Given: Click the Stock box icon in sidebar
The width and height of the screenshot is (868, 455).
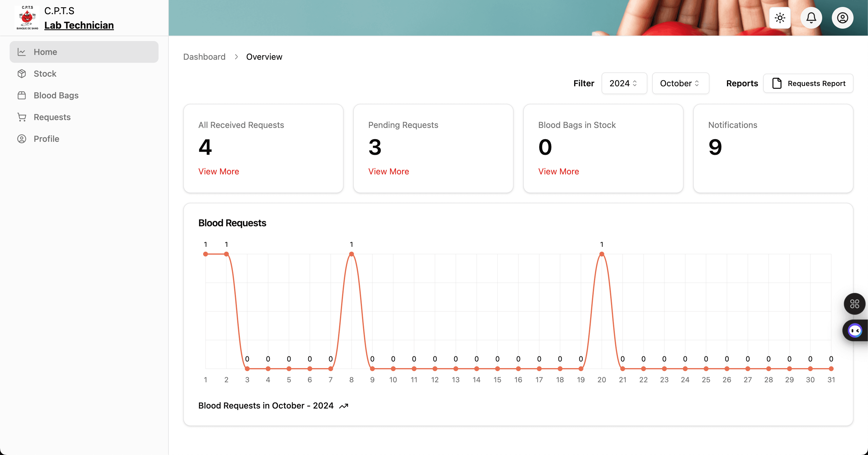Looking at the screenshot, I should (22, 74).
